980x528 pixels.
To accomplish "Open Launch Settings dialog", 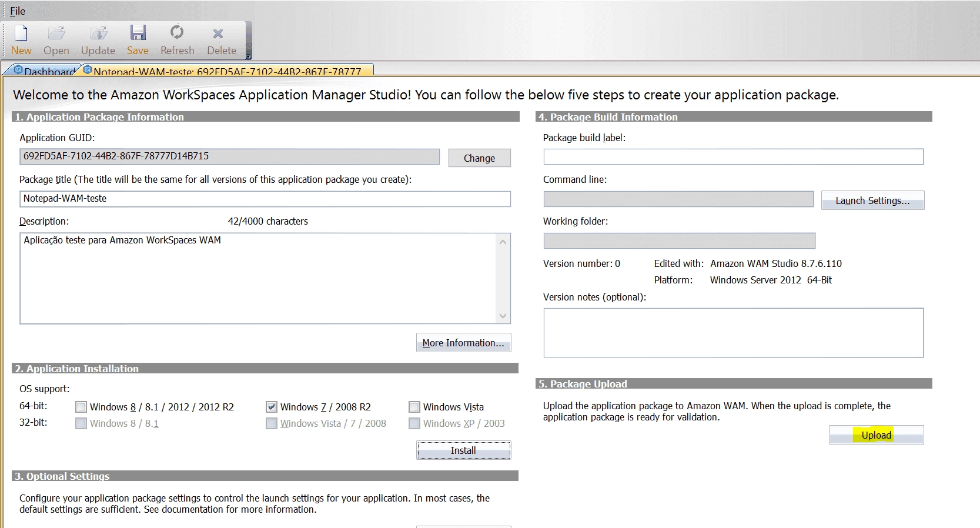I will [872, 200].
